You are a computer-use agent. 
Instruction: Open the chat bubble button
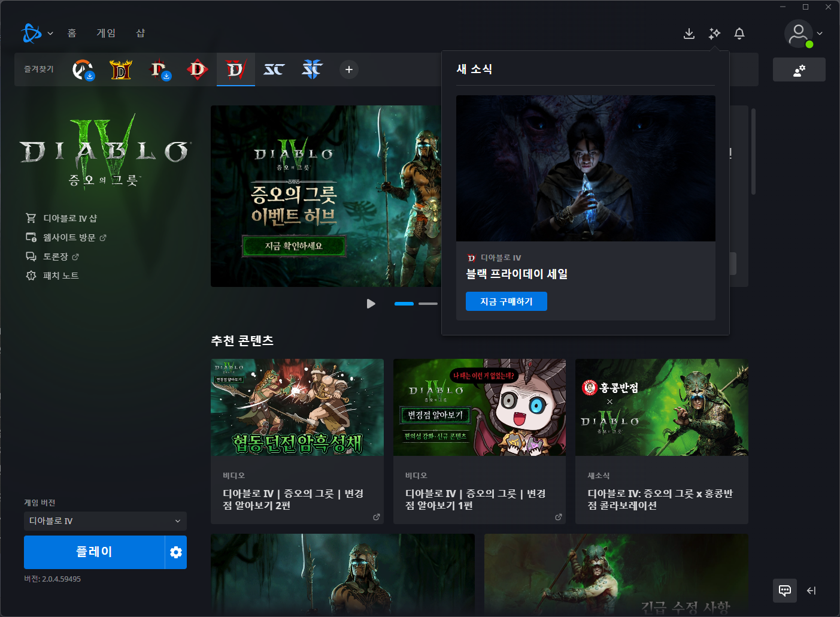click(x=785, y=591)
